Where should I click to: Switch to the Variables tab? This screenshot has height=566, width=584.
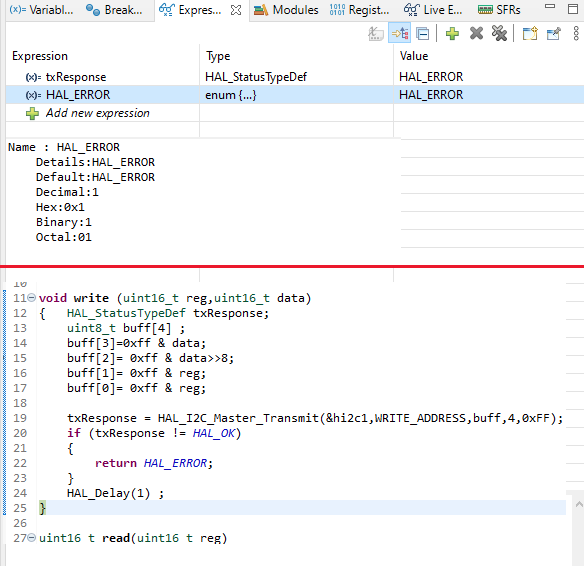point(41,10)
